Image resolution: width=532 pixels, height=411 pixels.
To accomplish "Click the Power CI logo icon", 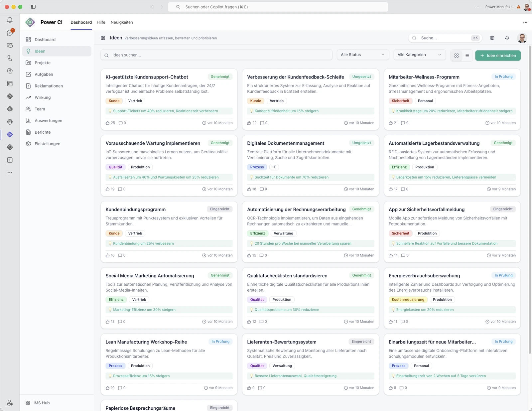I will (30, 22).
